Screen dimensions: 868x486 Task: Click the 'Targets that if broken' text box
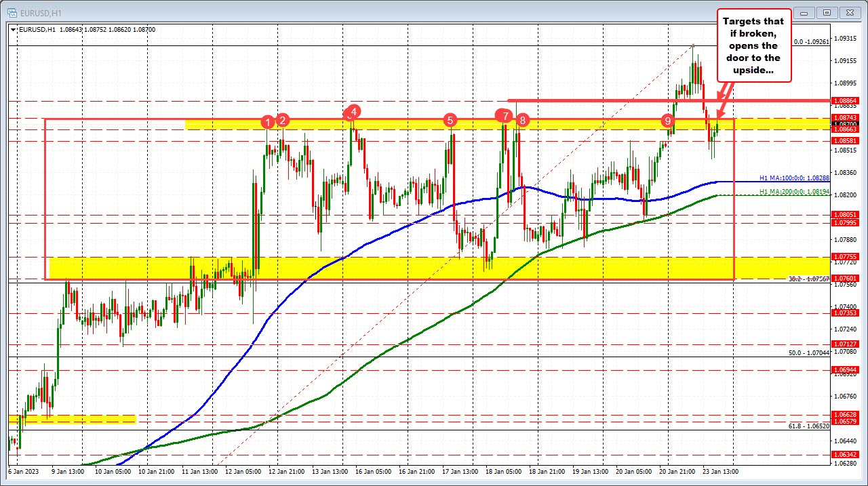(753, 45)
